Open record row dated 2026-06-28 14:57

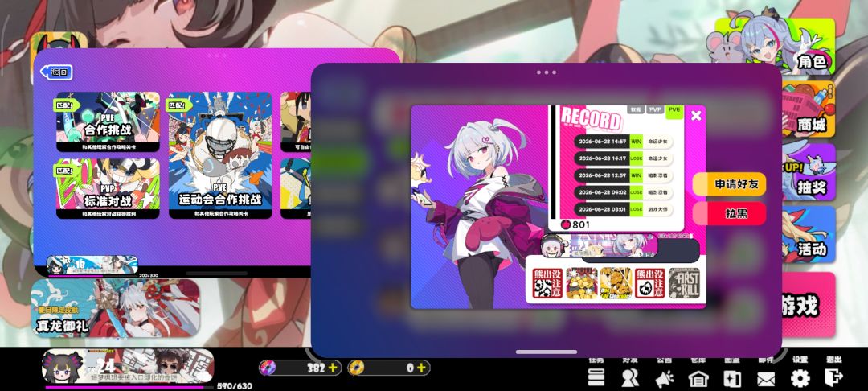(x=624, y=142)
